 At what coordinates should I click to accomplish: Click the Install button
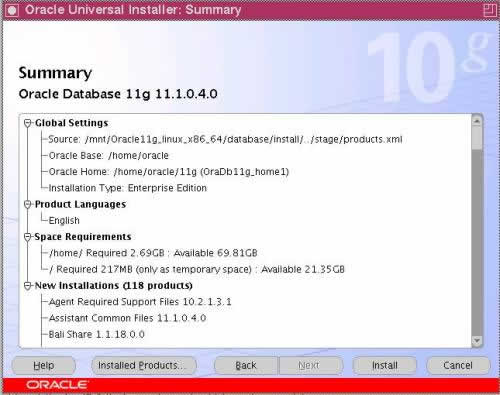click(x=385, y=365)
